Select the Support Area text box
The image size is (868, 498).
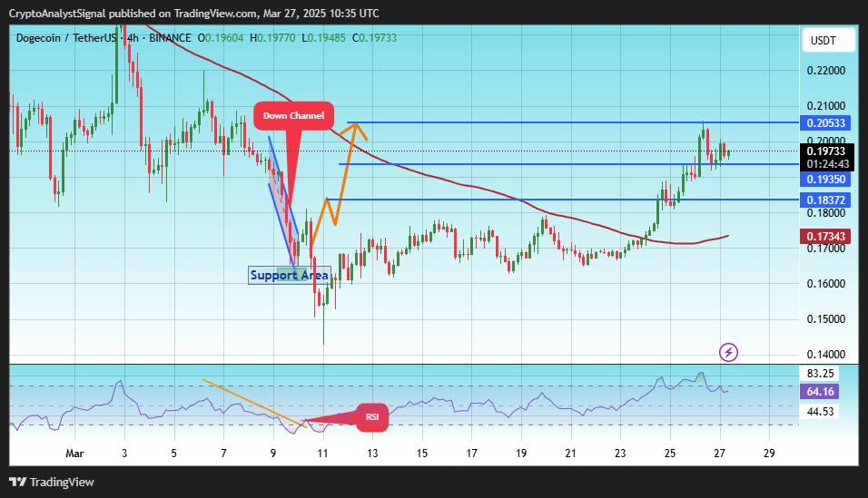(x=289, y=275)
